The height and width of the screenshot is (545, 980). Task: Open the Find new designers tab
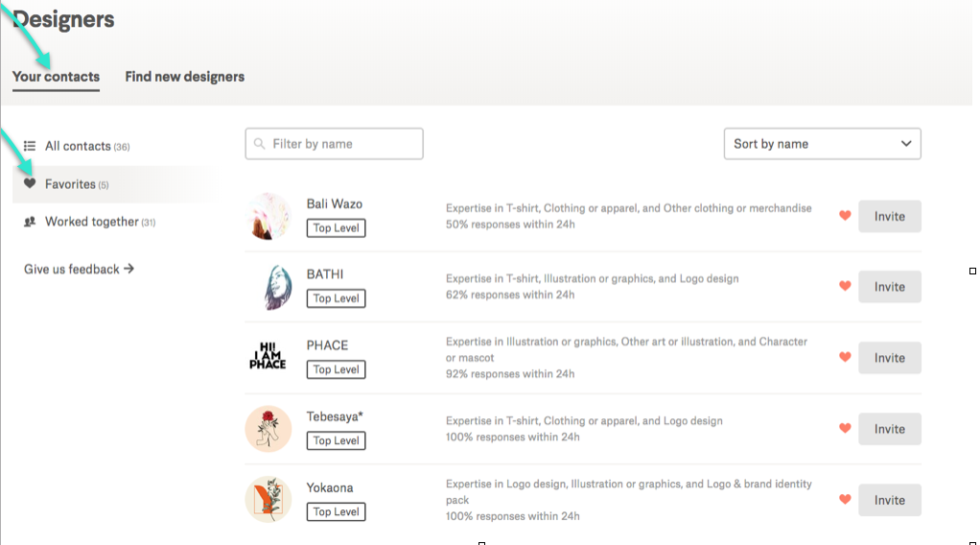pos(184,77)
